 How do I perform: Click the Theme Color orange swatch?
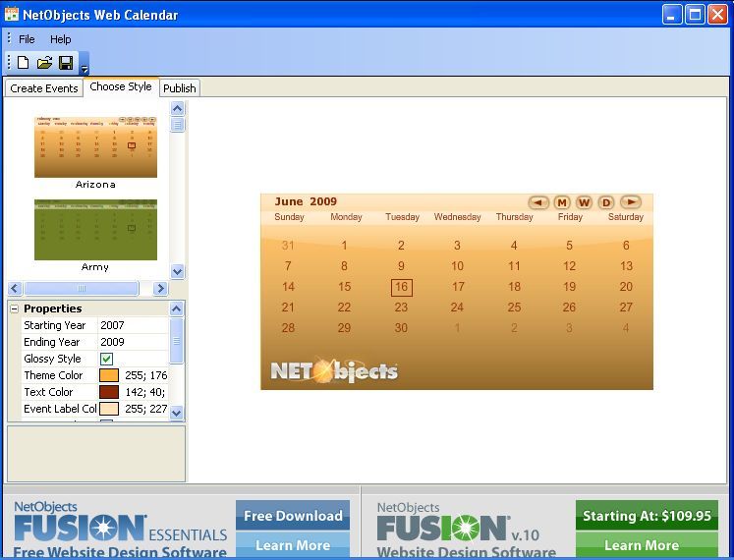coord(109,375)
